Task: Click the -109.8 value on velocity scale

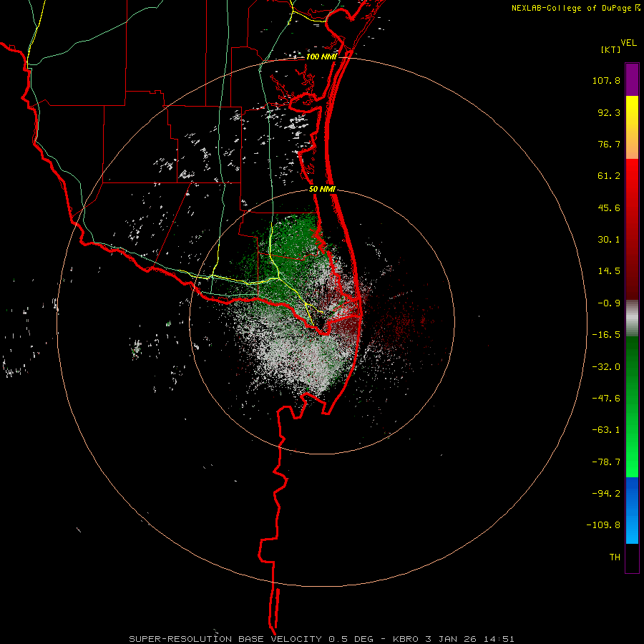Action: [603, 525]
